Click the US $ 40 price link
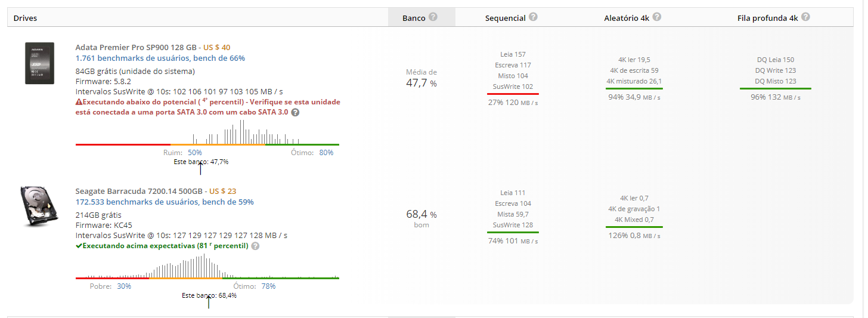868x318 pixels. click(x=217, y=47)
